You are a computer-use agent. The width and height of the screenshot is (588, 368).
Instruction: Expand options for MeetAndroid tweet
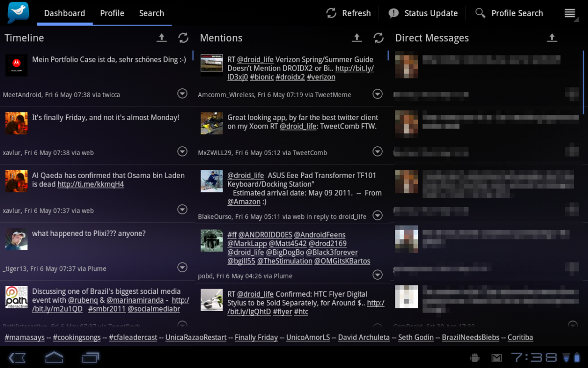[182, 93]
